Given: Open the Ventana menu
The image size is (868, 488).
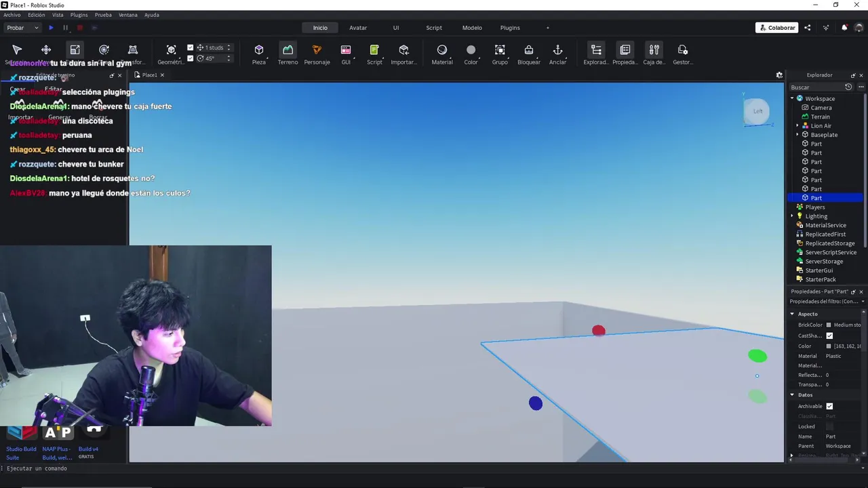Looking at the screenshot, I should click(x=128, y=15).
